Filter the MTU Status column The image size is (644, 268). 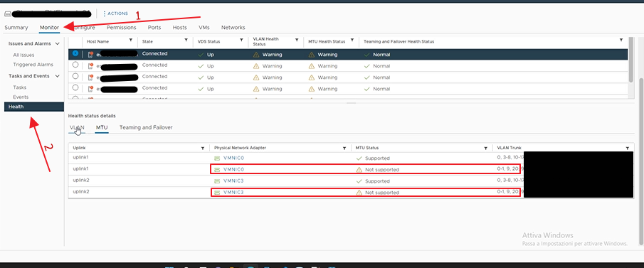[486, 148]
